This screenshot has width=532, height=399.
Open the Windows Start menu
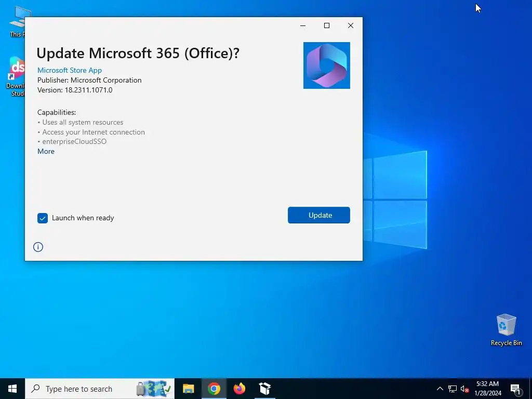pos(12,389)
